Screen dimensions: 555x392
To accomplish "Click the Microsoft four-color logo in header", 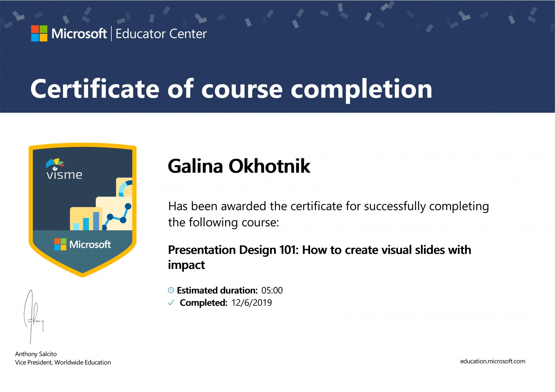I will coord(39,33).
